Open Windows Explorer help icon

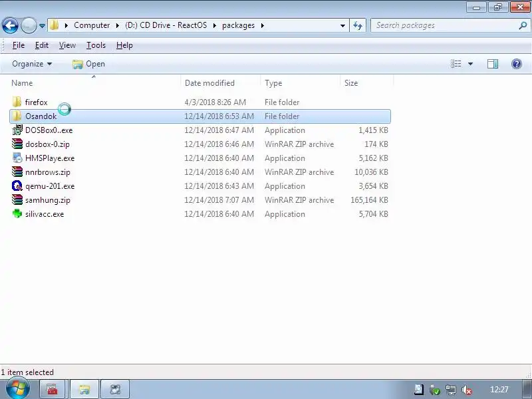tap(517, 64)
